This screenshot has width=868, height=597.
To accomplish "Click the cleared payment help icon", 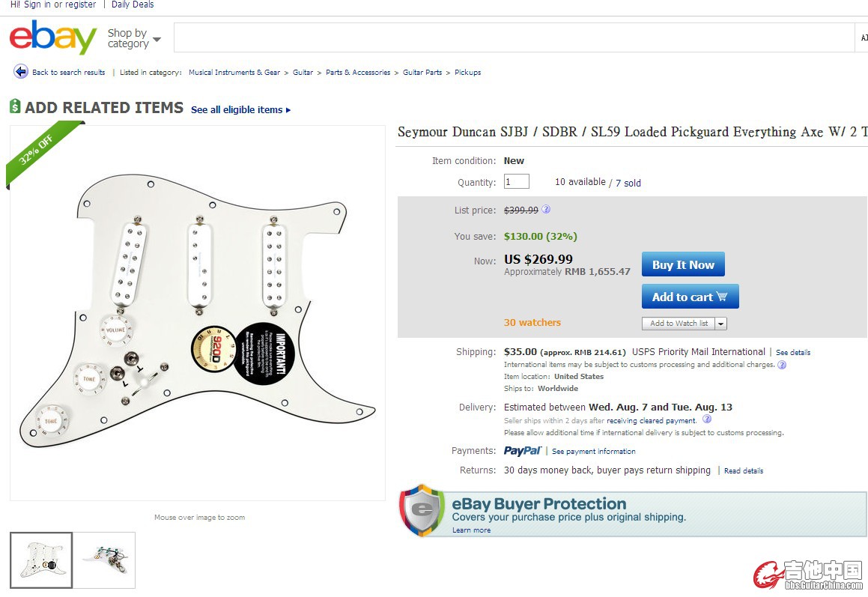I will point(707,420).
